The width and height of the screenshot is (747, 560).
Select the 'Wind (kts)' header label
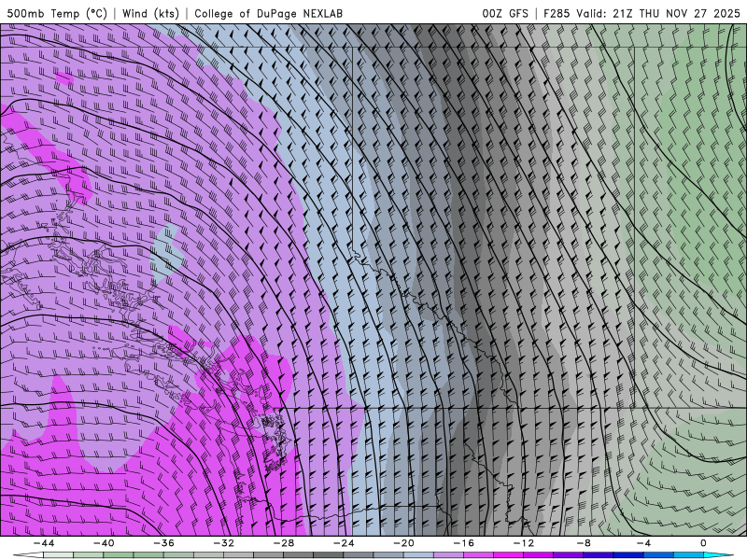(151, 13)
